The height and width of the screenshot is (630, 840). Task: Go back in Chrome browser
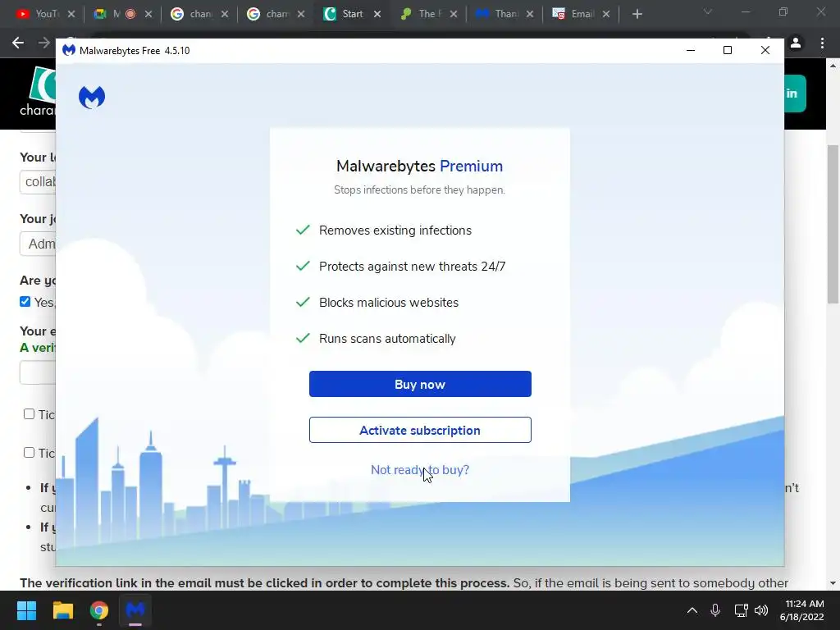(x=18, y=43)
